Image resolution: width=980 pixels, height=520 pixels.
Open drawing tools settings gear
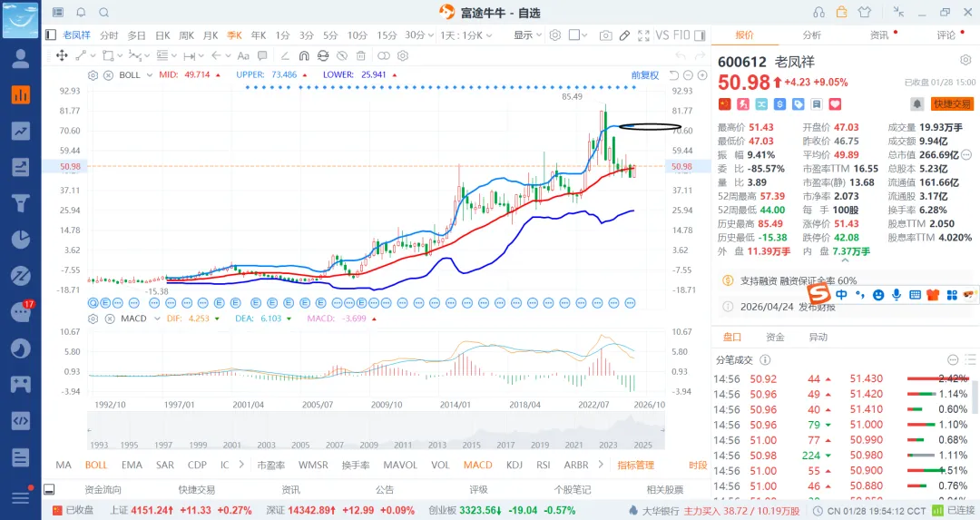403,55
